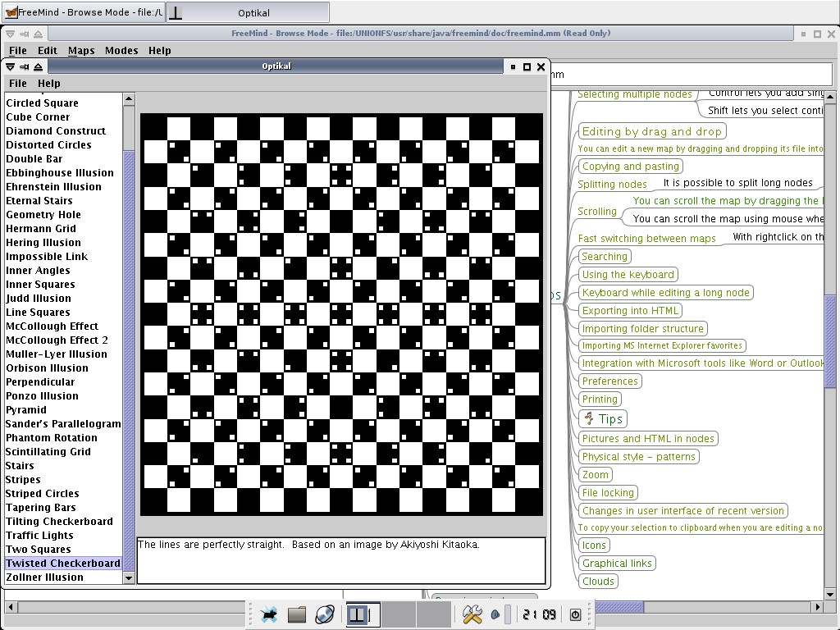Open FreeMind's Maps menu
This screenshot has width=840, height=630.
click(81, 50)
